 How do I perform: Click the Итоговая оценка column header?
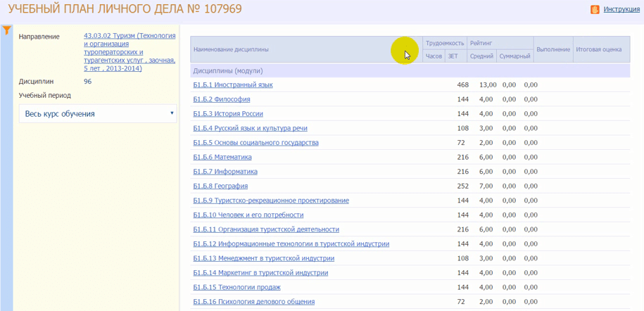598,49
